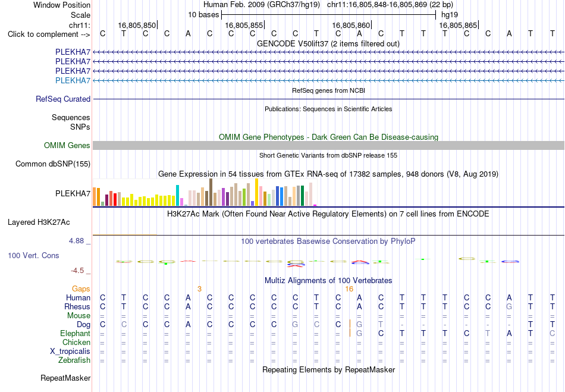
Task: Click the chr11: ruler label
Action: point(80,25)
